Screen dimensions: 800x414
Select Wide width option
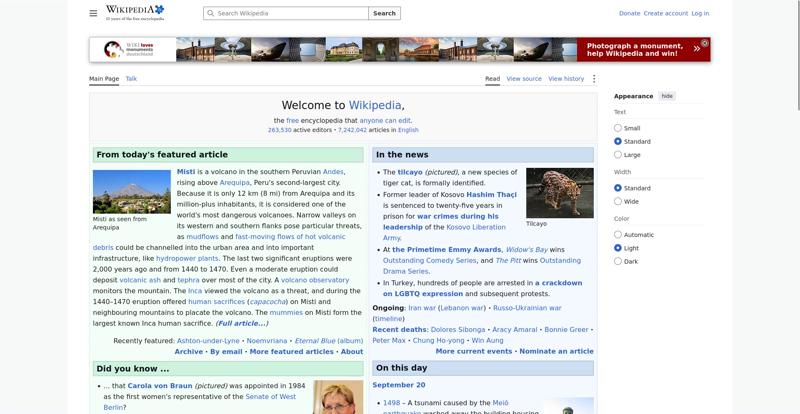click(x=618, y=201)
